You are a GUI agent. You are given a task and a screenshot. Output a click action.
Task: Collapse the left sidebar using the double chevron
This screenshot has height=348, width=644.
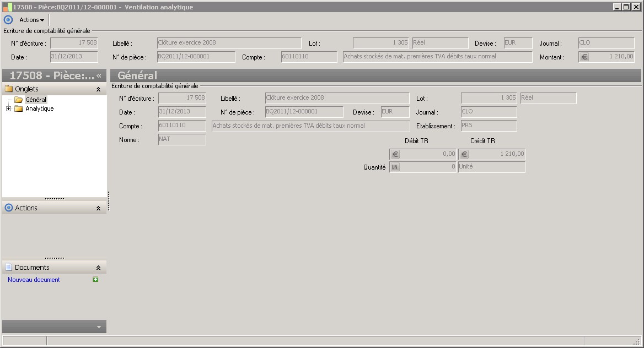point(99,75)
